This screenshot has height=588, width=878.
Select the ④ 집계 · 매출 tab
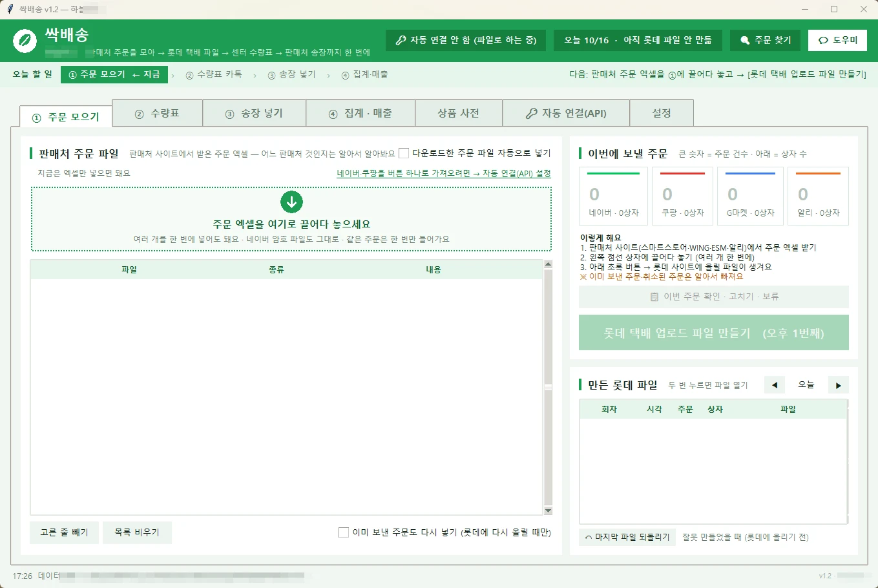pos(361,113)
